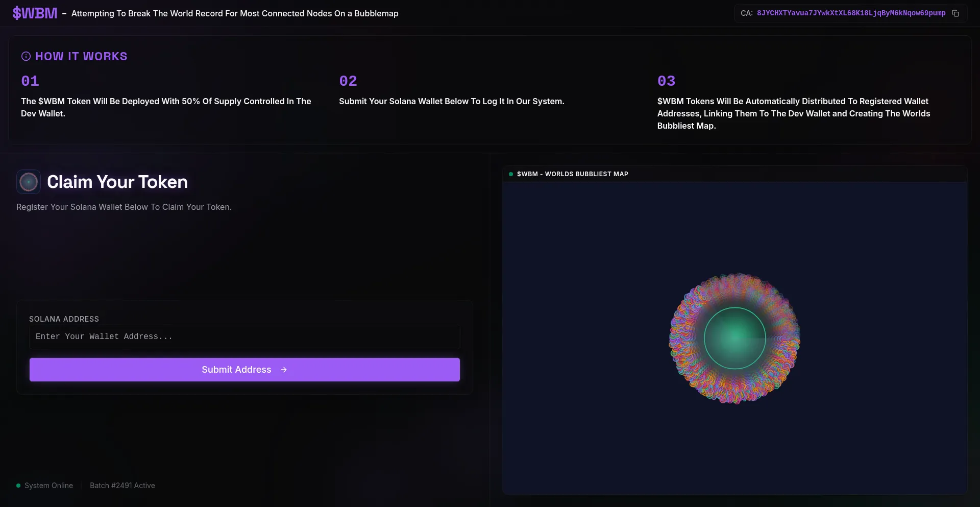Click the Claim Your Token heading
Screen dimensions: 980x507
[x=117, y=182]
